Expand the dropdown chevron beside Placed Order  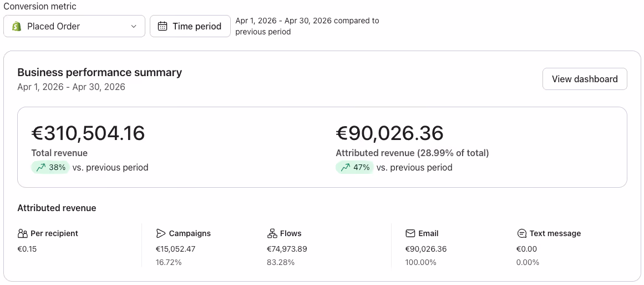click(x=134, y=26)
